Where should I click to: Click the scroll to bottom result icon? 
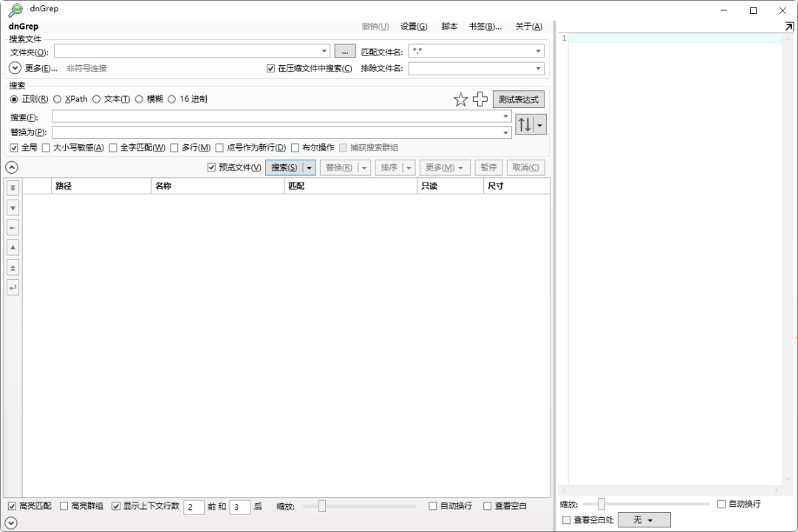pos(13,188)
